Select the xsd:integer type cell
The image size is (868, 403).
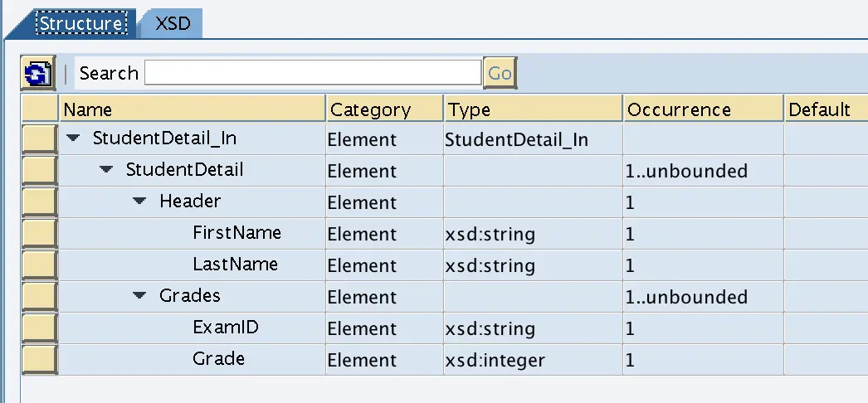pyautogui.click(x=495, y=361)
